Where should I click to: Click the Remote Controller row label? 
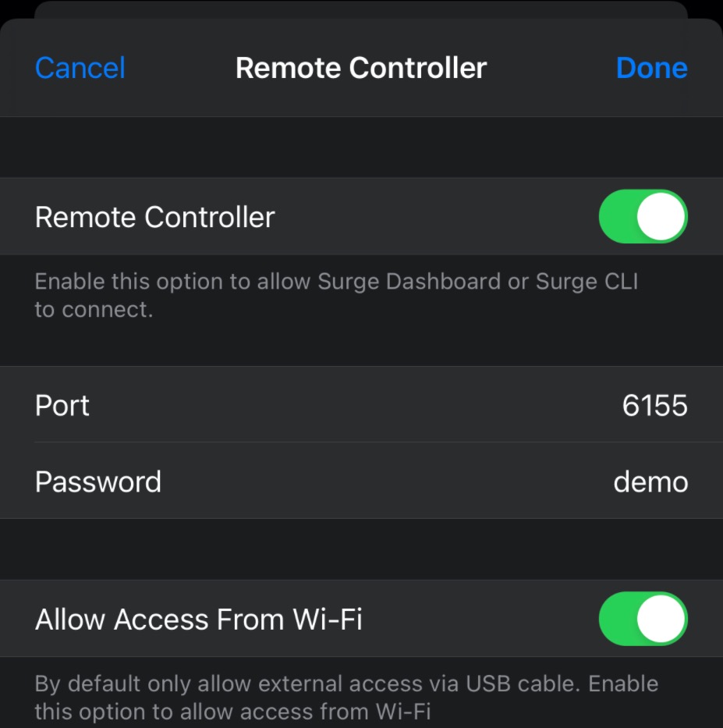(x=155, y=217)
